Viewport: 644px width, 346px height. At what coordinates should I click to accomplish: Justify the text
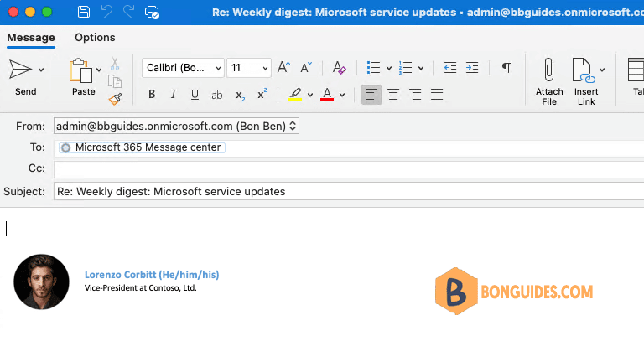[x=437, y=95]
